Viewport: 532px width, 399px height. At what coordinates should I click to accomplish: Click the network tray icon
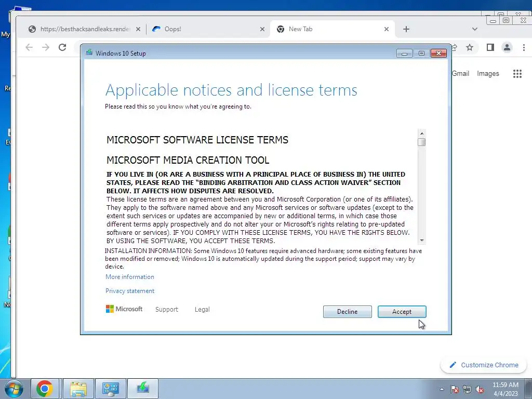pos(467,390)
